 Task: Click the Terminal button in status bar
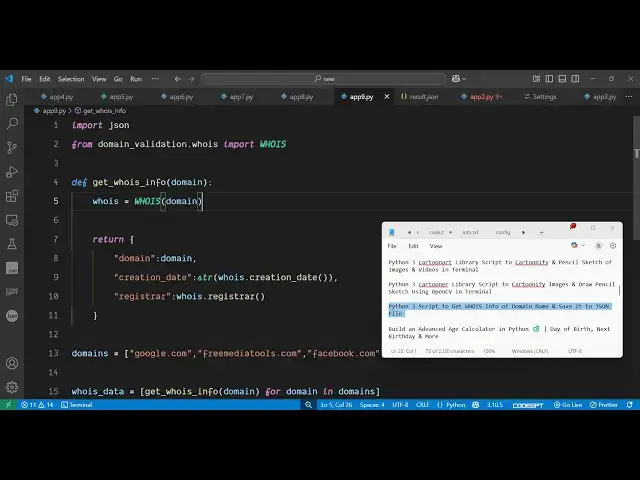[77, 404]
